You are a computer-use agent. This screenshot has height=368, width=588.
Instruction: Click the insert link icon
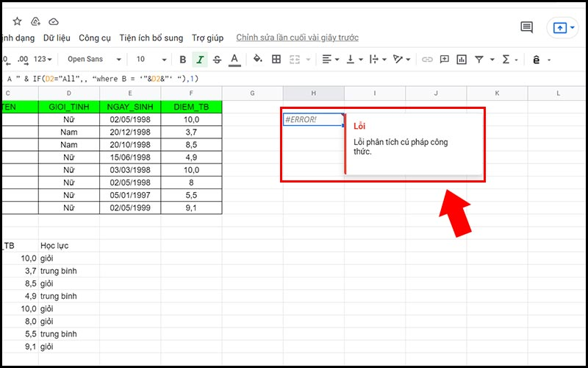pos(427,60)
